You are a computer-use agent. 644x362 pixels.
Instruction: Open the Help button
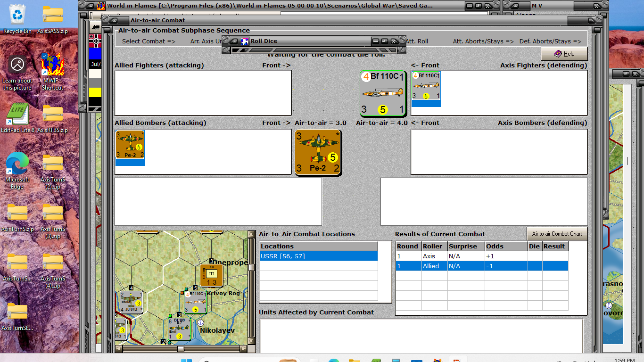(x=564, y=54)
